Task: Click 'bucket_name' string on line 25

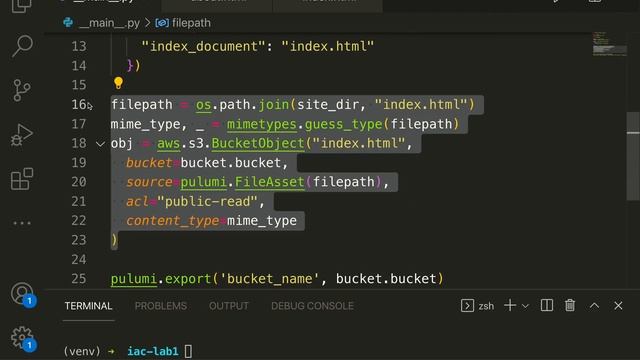Action: (x=269, y=279)
